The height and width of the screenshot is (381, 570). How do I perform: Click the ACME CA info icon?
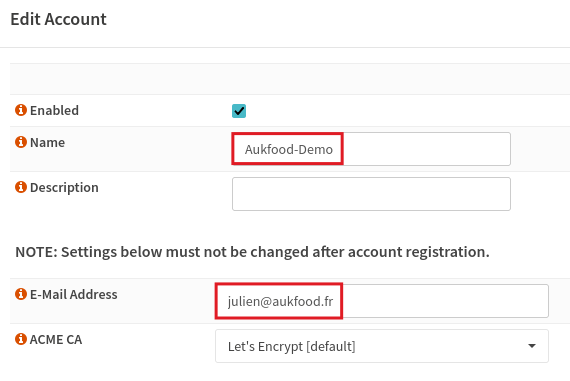[21, 339]
